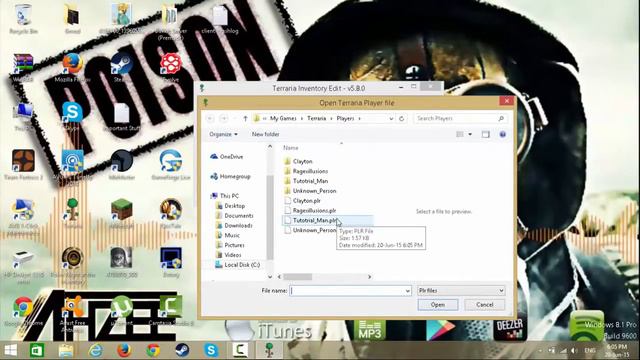Select Homegroup in the navigation pane

click(x=230, y=176)
